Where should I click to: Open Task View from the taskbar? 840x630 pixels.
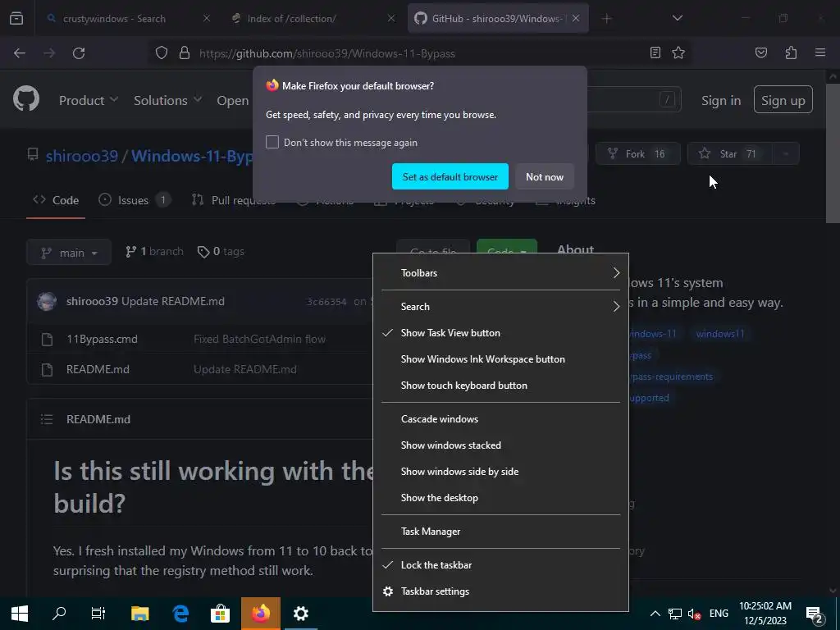98,614
